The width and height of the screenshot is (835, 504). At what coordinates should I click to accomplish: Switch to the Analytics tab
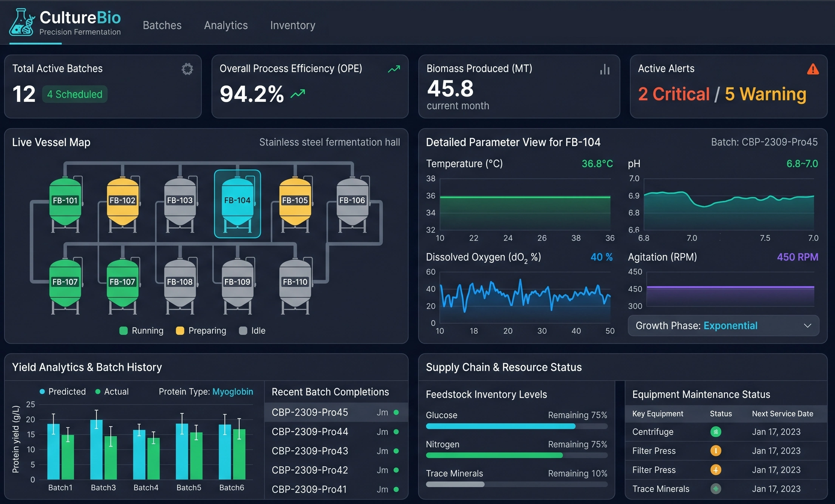click(226, 25)
